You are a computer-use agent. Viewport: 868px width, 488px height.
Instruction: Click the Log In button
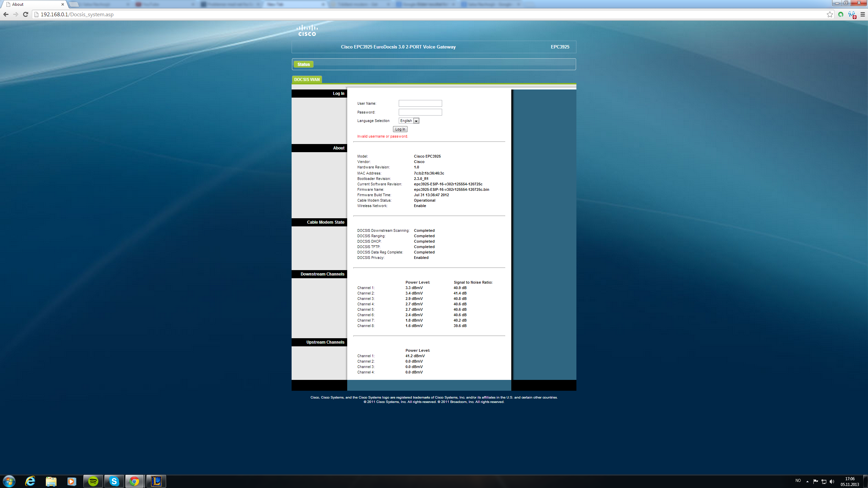(400, 129)
